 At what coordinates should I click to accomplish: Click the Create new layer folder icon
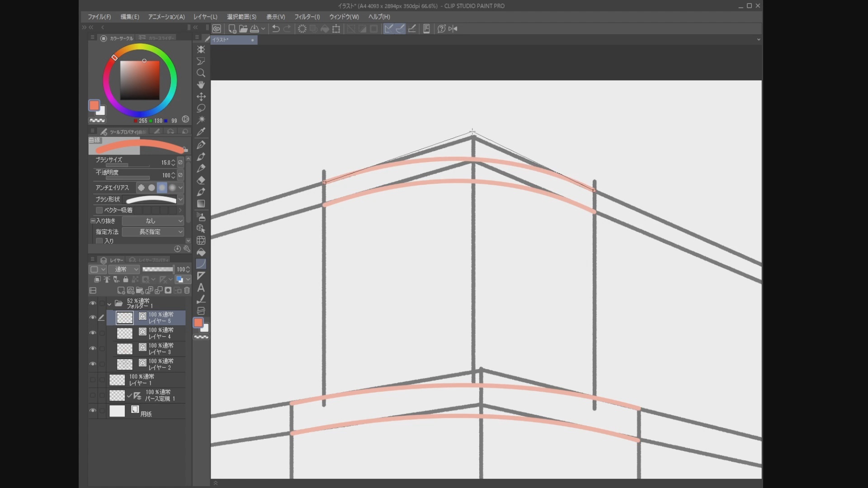coord(140,291)
